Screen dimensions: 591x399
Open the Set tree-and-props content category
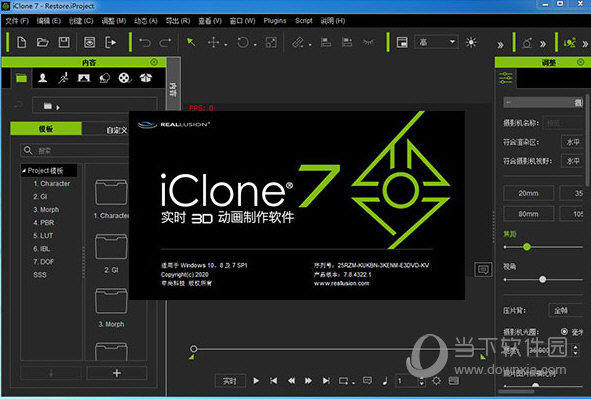[104, 78]
